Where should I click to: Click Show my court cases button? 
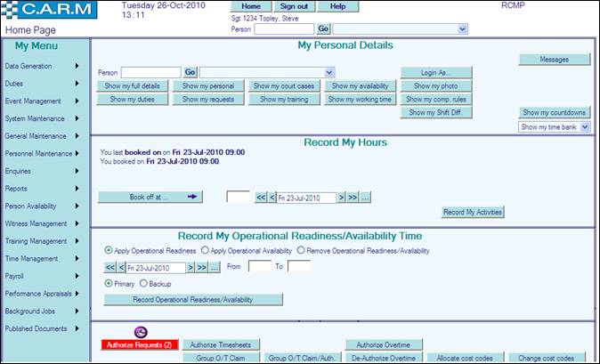point(284,86)
